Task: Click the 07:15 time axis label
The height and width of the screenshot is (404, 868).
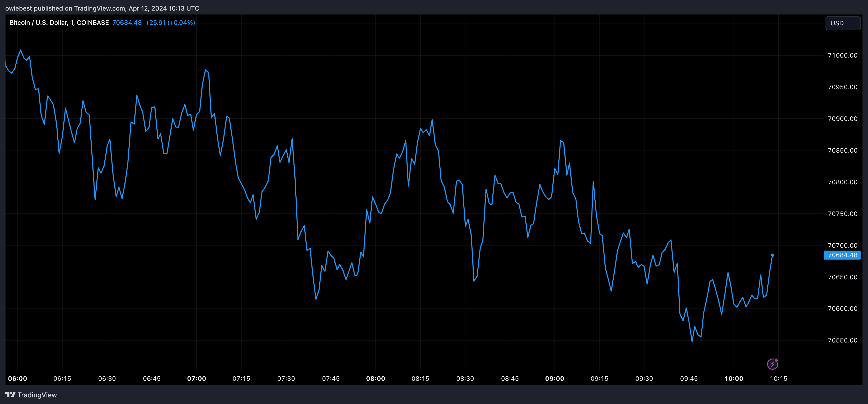Action: coord(242,378)
